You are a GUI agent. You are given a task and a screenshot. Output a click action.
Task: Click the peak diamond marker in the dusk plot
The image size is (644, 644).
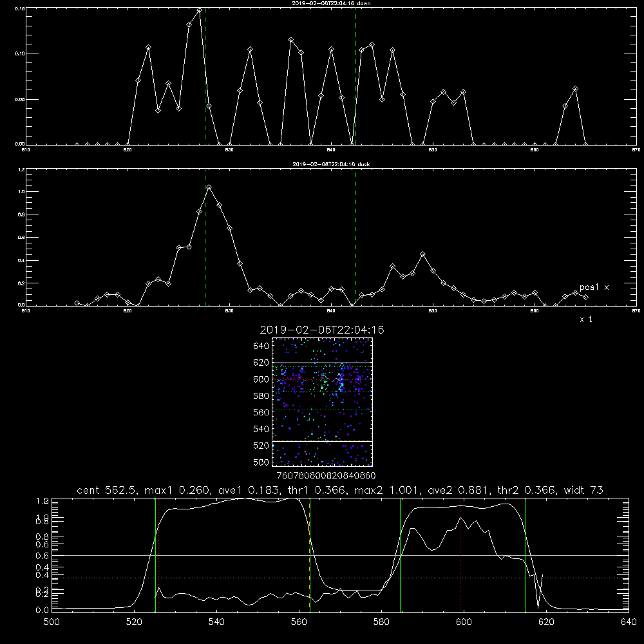209,187
